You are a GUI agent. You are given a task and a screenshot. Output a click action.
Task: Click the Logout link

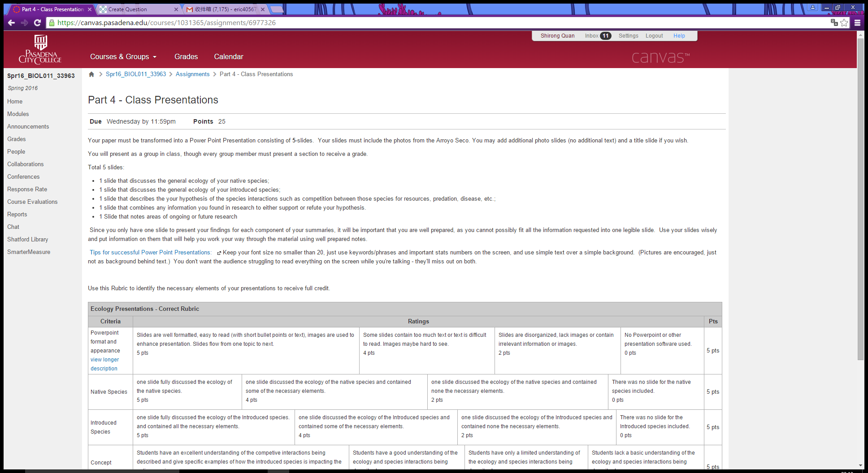(654, 36)
